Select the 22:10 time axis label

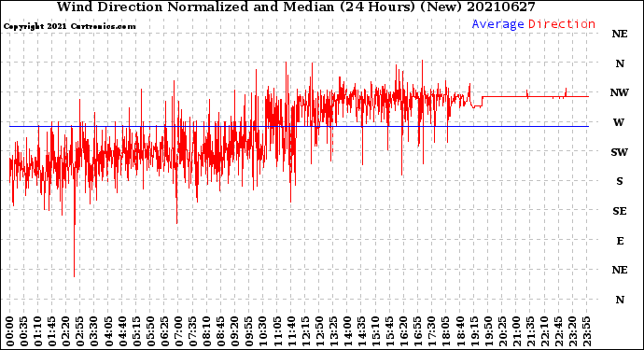coord(544,331)
